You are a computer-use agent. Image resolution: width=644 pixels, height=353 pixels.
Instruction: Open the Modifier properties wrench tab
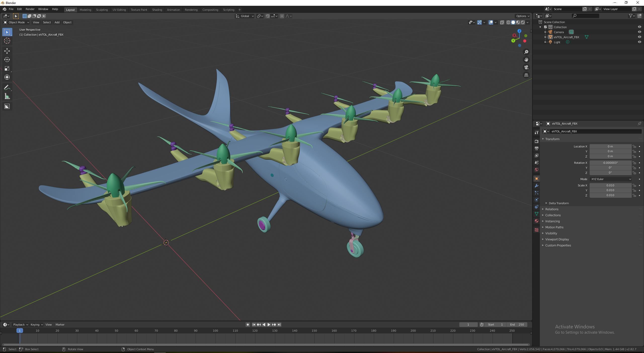[536, 186]
